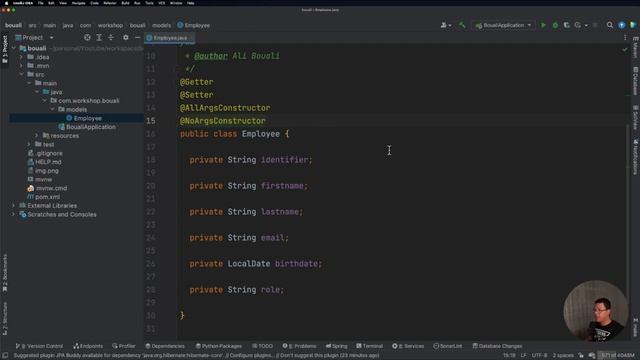Close the Employee.java editor tab
The width and height of the screenshot is (640, 360).
pos(191,38)
